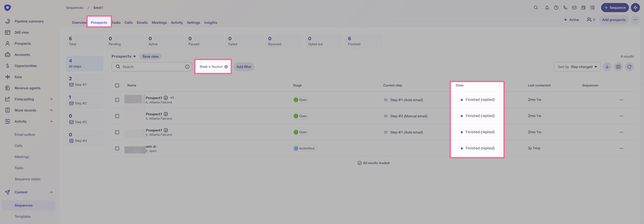This screenshot has width=644, height=224.
Task: Open the phone dialer icon
Action: (x=565, y=8)
